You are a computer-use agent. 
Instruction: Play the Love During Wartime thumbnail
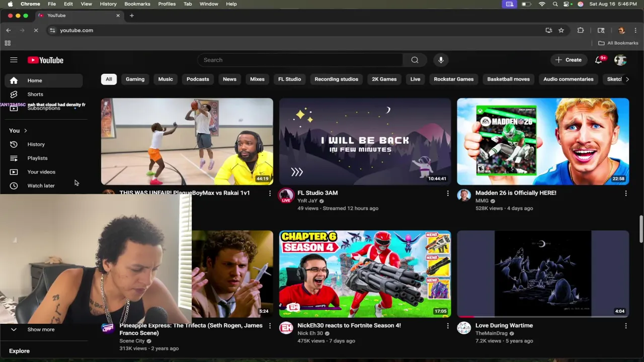point(543,274)
